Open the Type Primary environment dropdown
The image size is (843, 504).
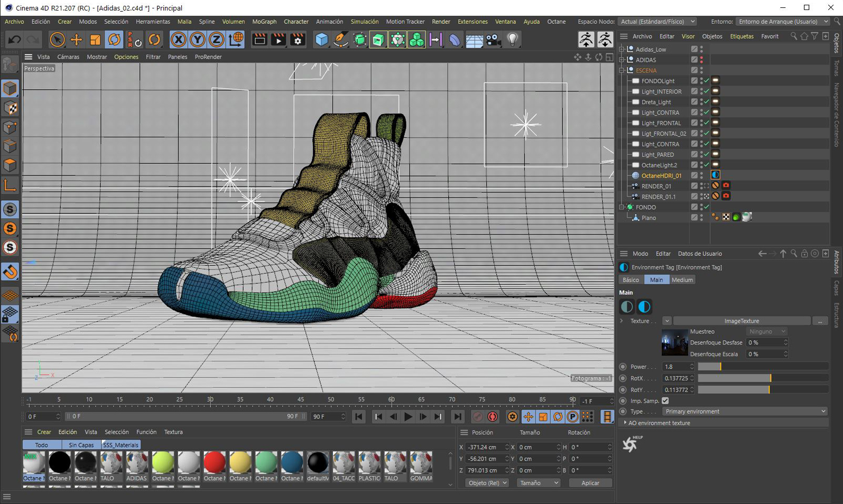(745, 412)
